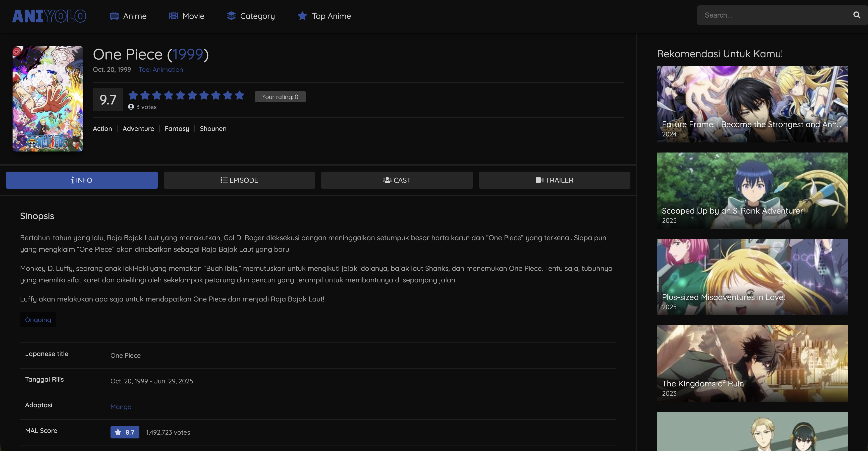This screenshot has width=868, height=451.
Task: Open the One Piece poster thumbnail
Action: [x=47, y=99]
